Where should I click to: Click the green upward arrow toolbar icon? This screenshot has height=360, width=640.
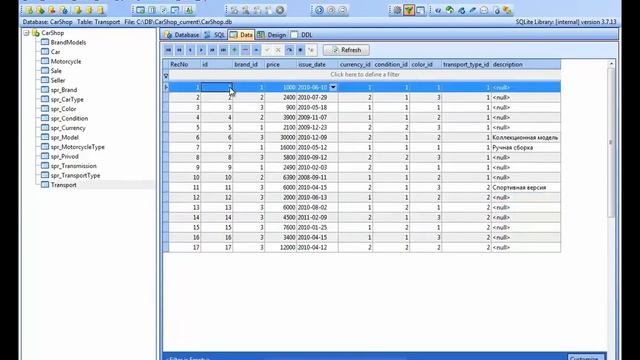[x=450, y=10]
